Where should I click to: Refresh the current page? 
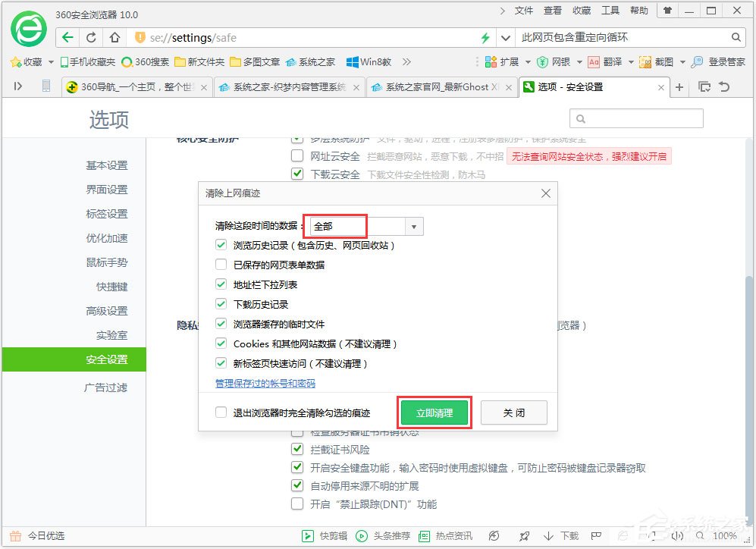(90, 36)
